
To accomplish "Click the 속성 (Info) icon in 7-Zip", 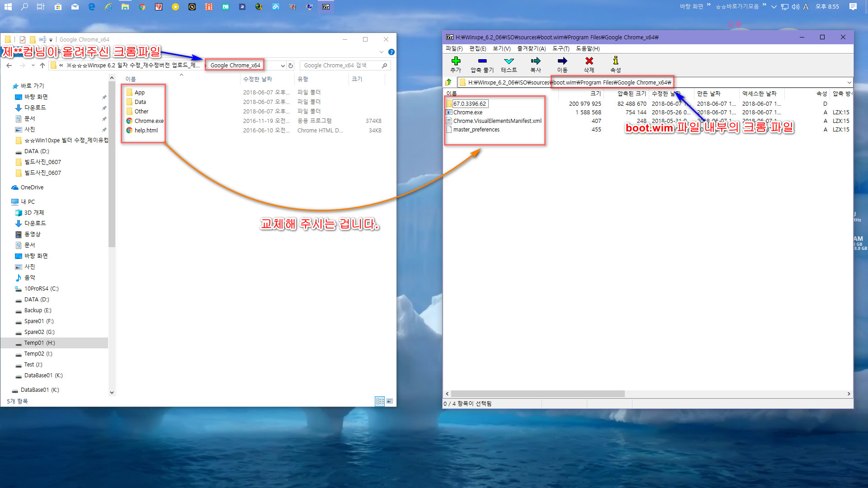I will [x=615, y=61].
